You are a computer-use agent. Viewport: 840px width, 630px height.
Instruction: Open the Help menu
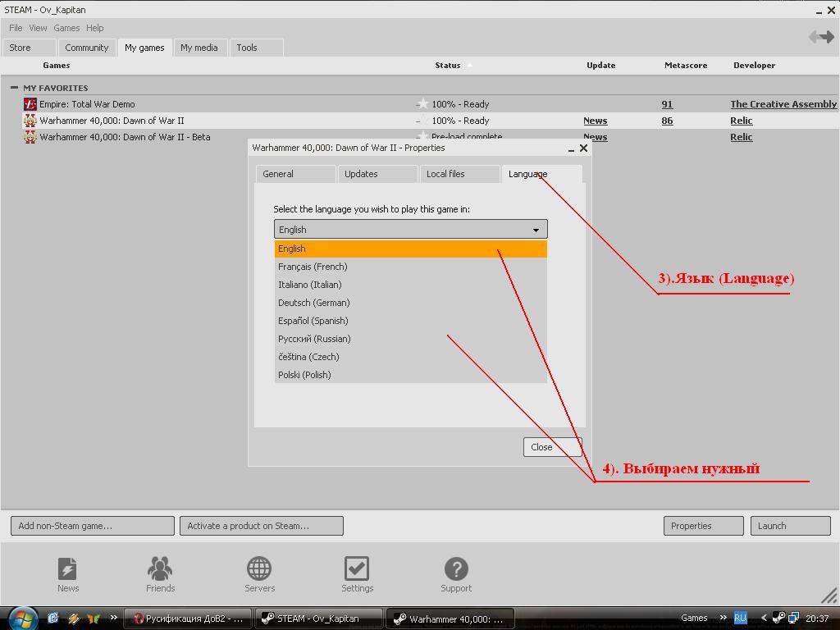click(95, 28)
